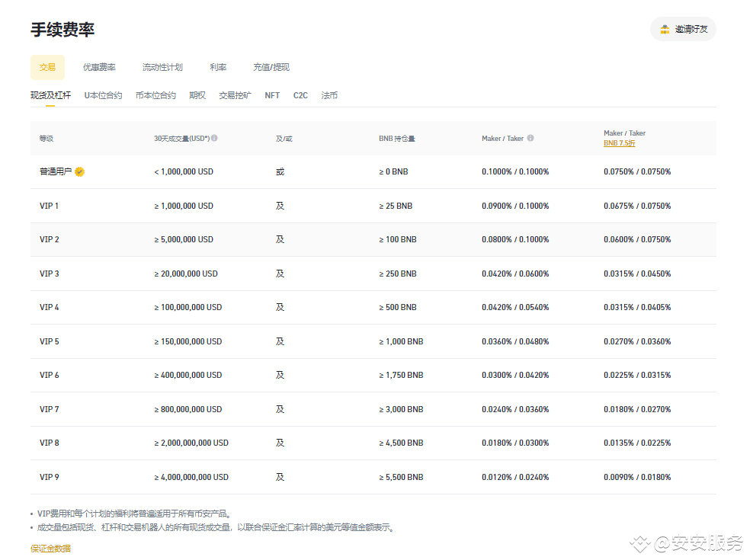Open the 保证金数据 link

pyautogui.click(x=49, y=548)
